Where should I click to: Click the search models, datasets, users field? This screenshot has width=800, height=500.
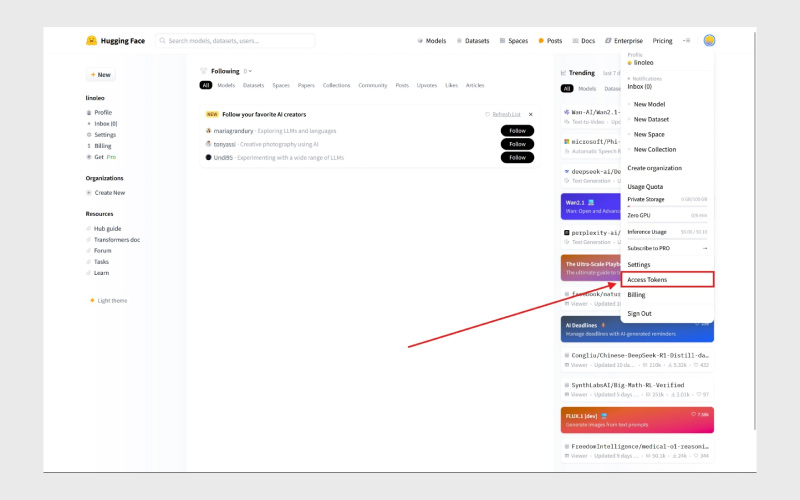[x=236, y=41]
